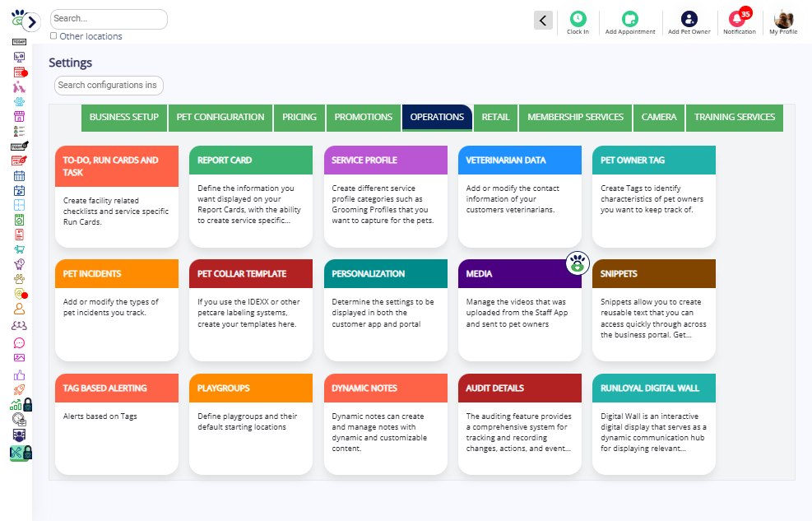Switch to Membership Services tab
This screenshot has width=812, height=521.
point(575,118)
